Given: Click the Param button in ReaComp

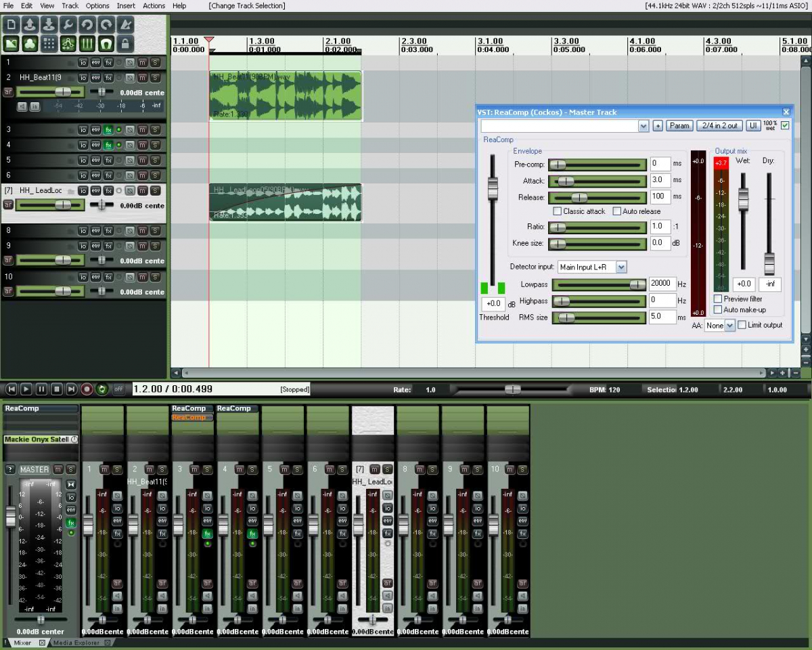Looking at the screenshot, I should (x=679, y=126).
